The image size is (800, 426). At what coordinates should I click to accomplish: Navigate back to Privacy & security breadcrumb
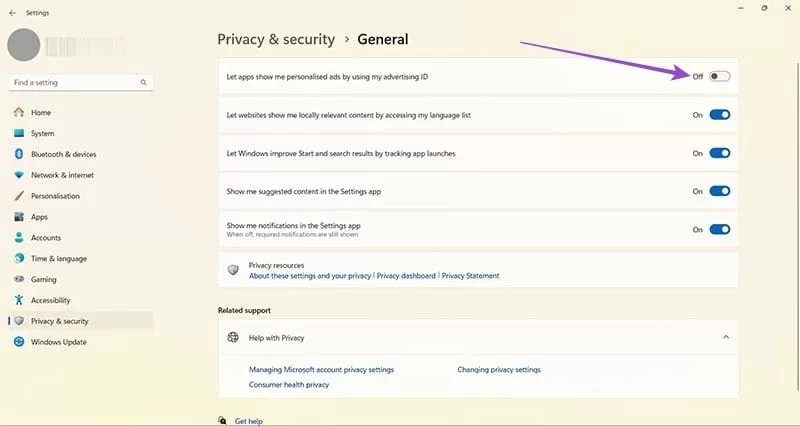pos(275,39)
